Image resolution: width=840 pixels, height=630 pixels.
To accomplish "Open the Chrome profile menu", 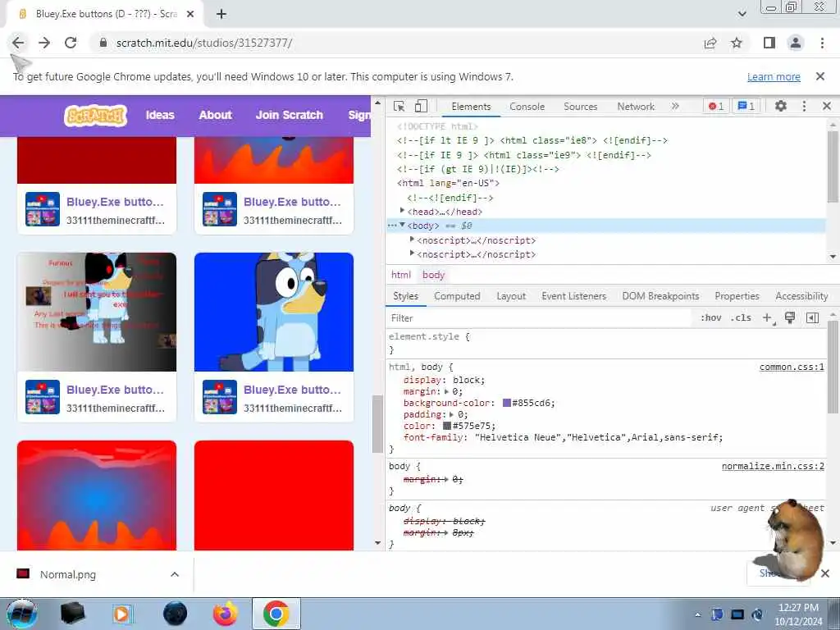I will click(x=796, y=43).
